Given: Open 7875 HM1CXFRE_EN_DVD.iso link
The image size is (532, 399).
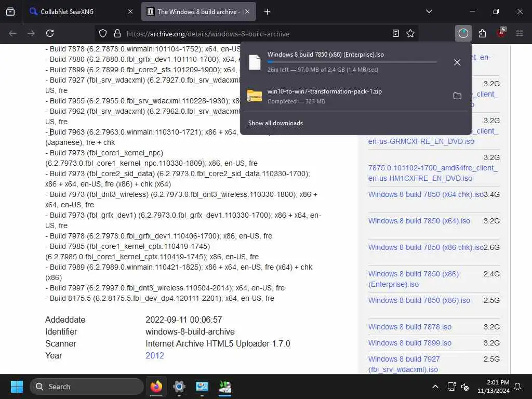Looking at the screenshot, I should (x=433, y=173).
